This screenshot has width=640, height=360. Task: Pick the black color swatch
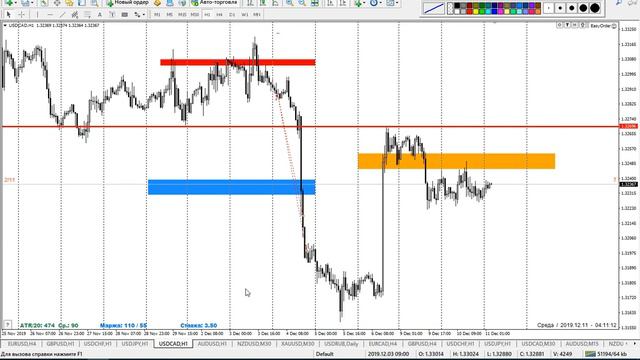pos(457,6)
